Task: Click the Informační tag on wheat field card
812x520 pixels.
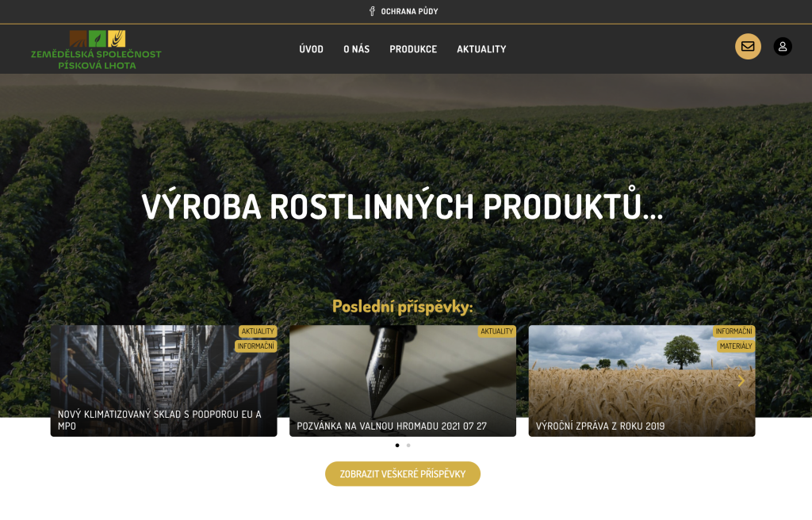Action: coord(733,331)
